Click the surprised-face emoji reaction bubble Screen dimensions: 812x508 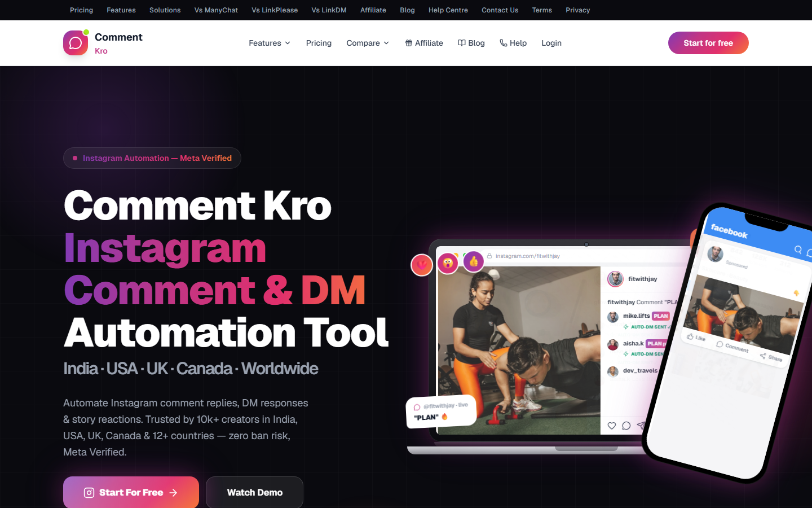pyautogui.click(x=448, y=263)
